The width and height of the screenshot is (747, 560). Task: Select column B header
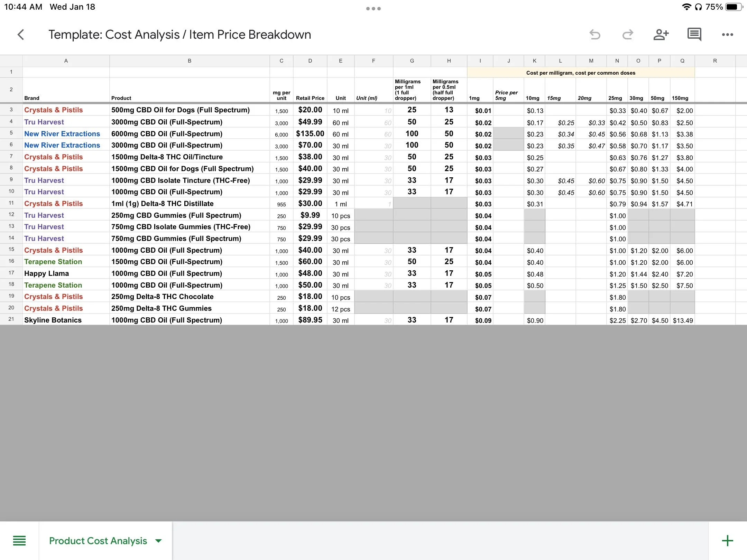(190, 61)
